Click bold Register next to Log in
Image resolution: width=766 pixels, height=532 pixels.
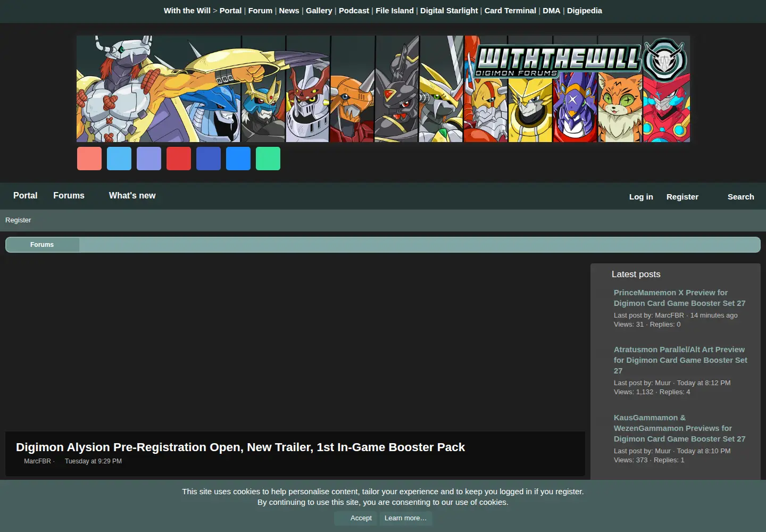click(x=682, y=197)
